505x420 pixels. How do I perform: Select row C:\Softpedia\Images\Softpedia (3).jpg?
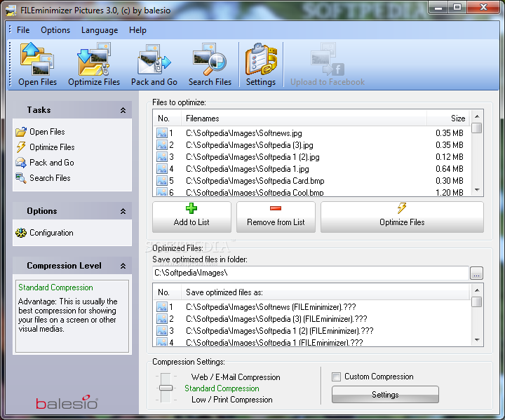pos(311,145)
